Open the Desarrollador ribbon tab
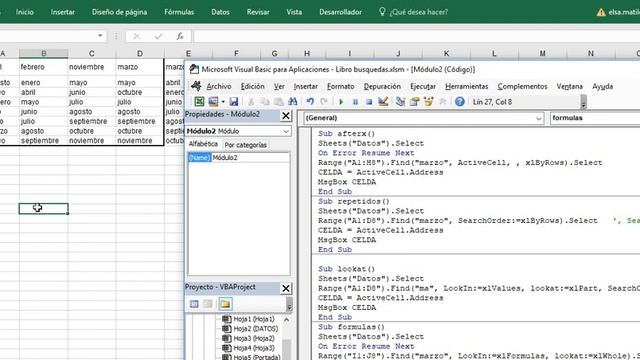 [x=340, y=12]
